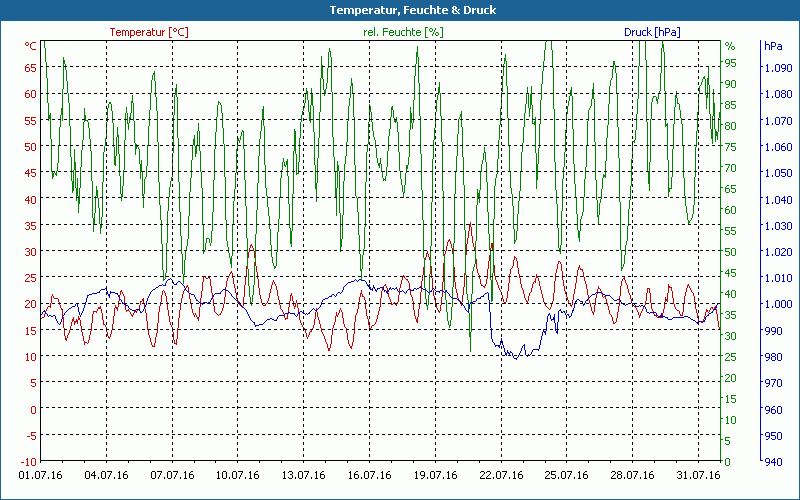Select the 01.07.16 date label
800x500 pixels.
tap(41, 475)
